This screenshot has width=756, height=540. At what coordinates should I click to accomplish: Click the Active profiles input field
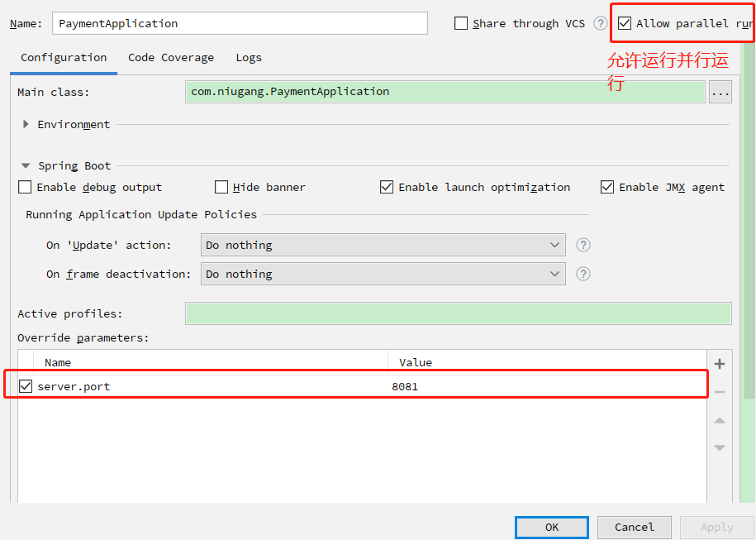tap(458, 313)
